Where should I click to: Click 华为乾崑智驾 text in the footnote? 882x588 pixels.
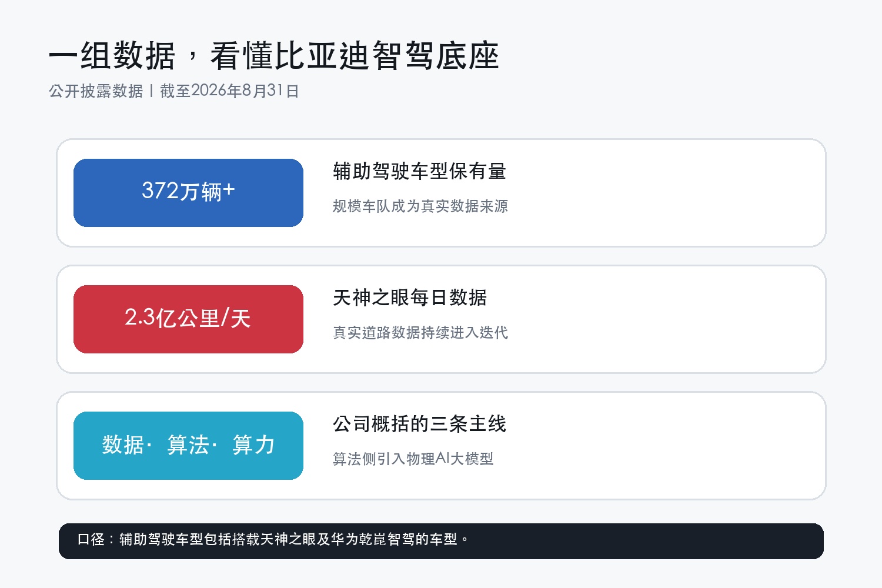coord(373,539)
